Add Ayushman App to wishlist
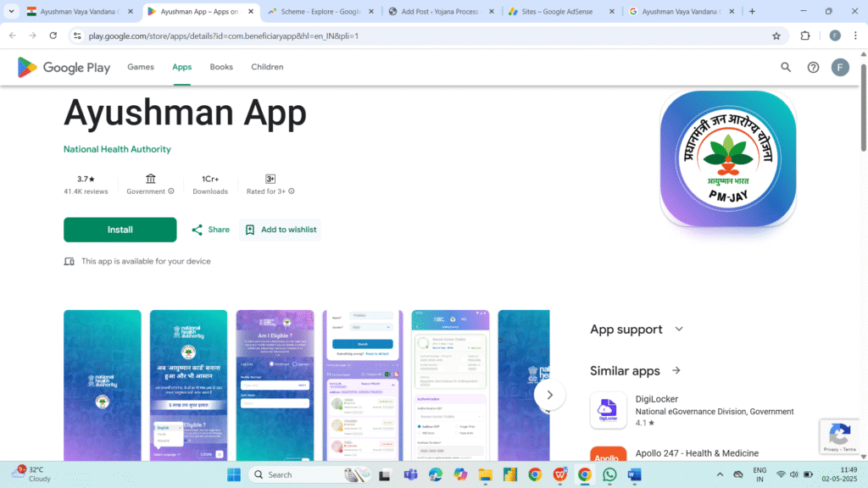The height and width of the screenshot is (488, 868). [280, 230]
